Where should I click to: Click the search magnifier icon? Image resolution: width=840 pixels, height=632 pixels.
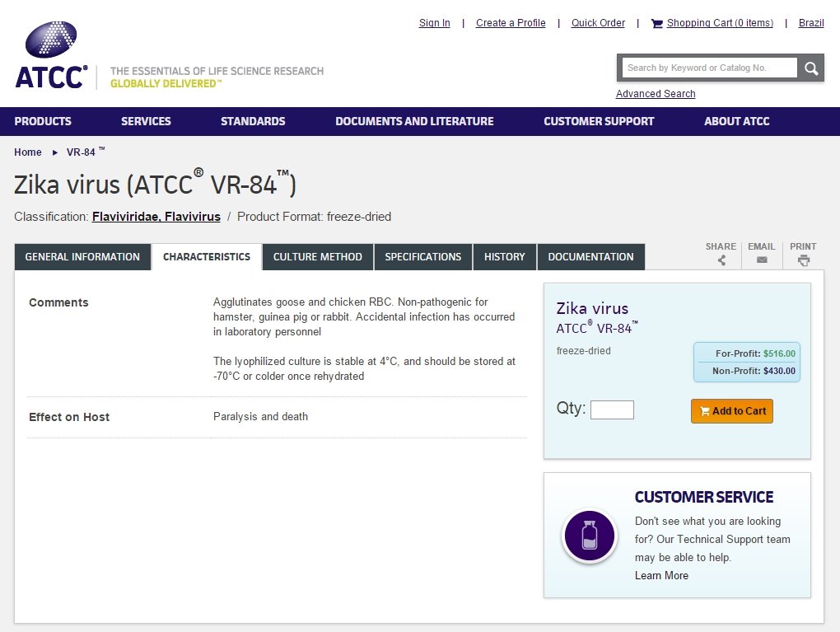tap(811, 68)
